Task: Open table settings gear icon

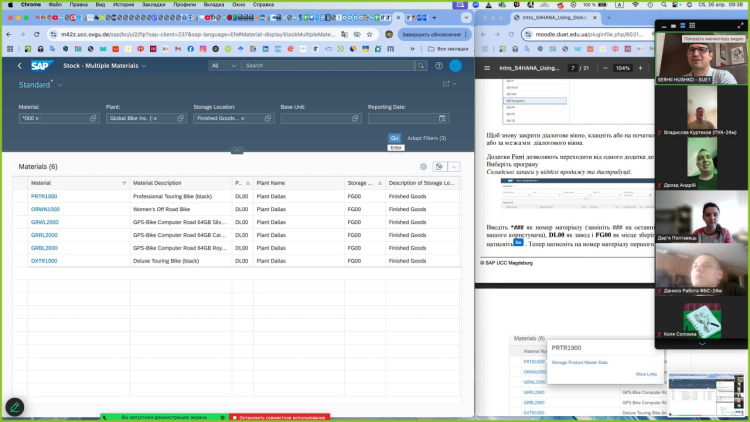Action: [424, 167]
